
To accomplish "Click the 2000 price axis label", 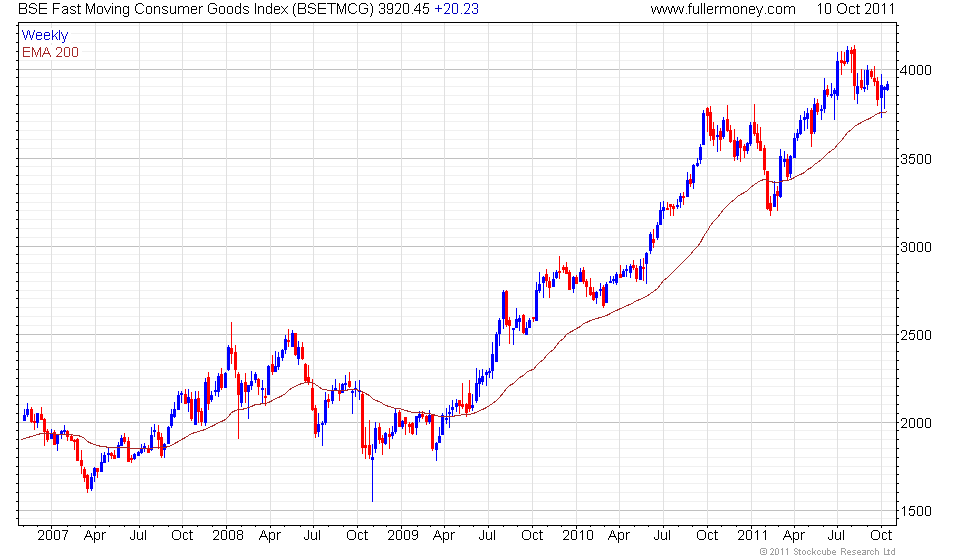I will 916,423.
